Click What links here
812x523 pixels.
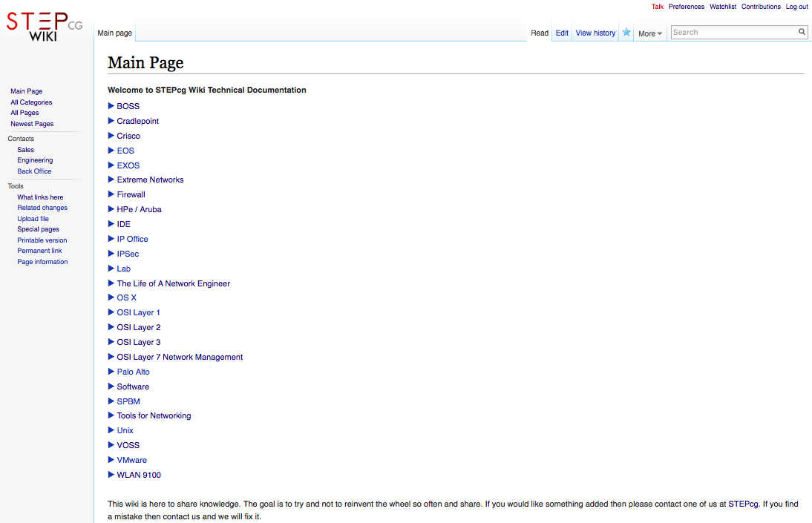tap(40, 197)
